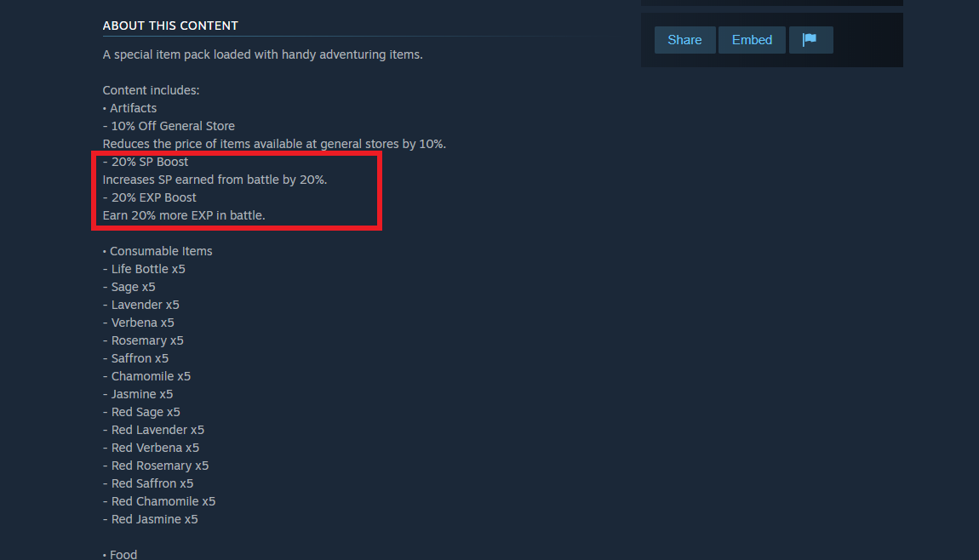979x560 pixels.
Task: Click 'Earn 20% more EXP in battle' text
Action: tap(184, 215)
